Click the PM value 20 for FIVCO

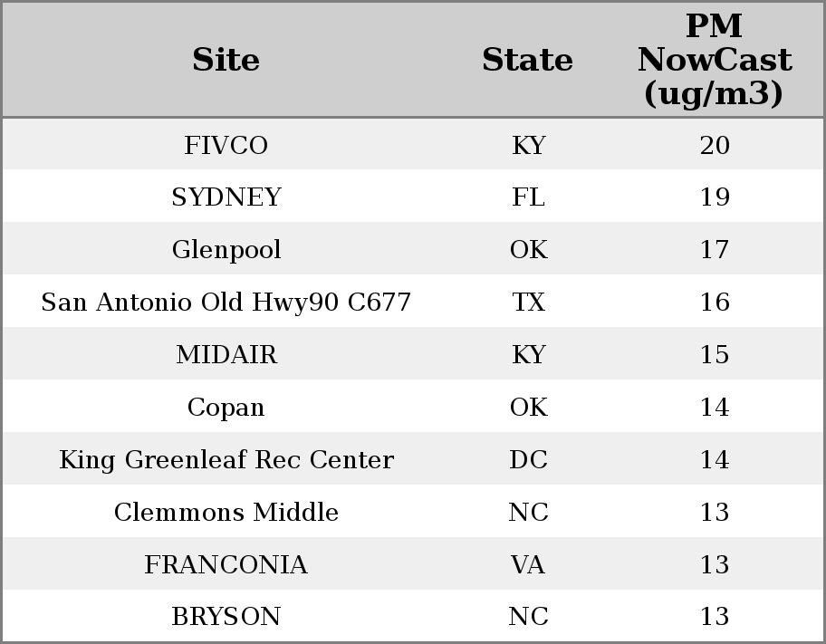pyautogui.click(x=715, y=146)
